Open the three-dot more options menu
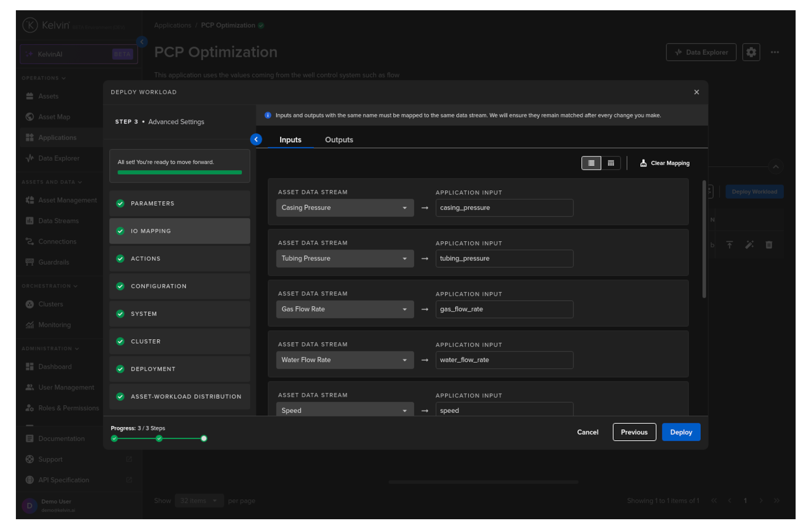 [x=775, y=52]
